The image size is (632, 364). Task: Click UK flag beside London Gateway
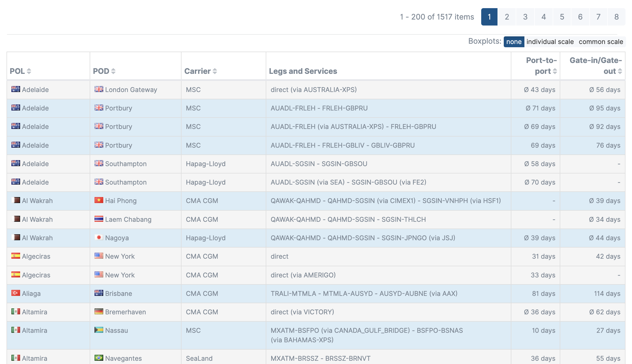point(99,89)
